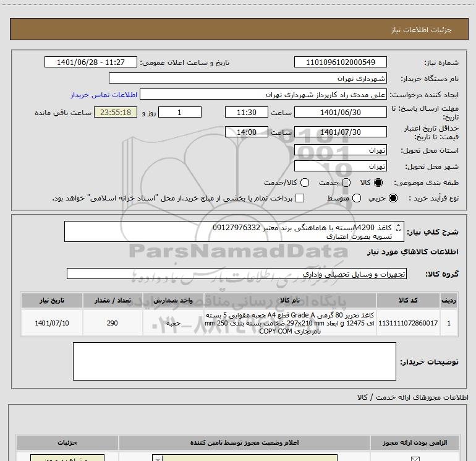Image resolution: width=476 pixels, height=461 pixels.
Task: Click the نام کالا column header
Action: pyautogui.click(x=290, y=300)
